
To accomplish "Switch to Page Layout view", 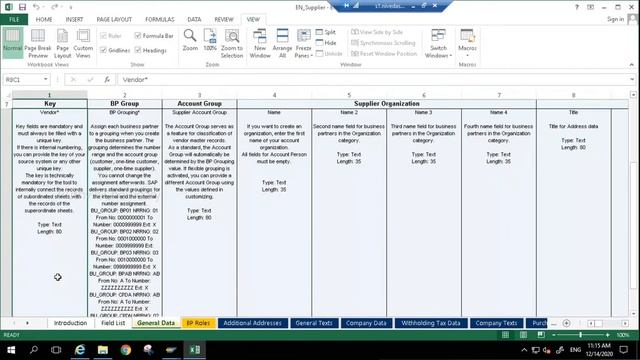I will tap(62, 43).
